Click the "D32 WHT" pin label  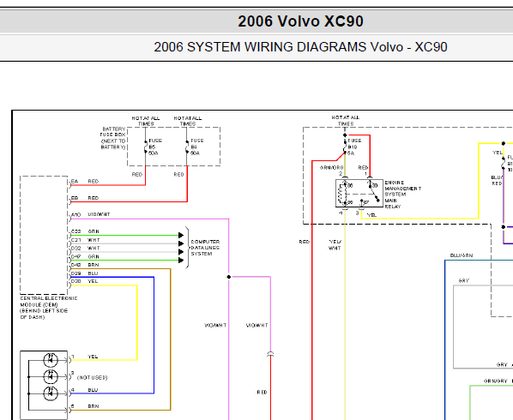coord(86,248)
